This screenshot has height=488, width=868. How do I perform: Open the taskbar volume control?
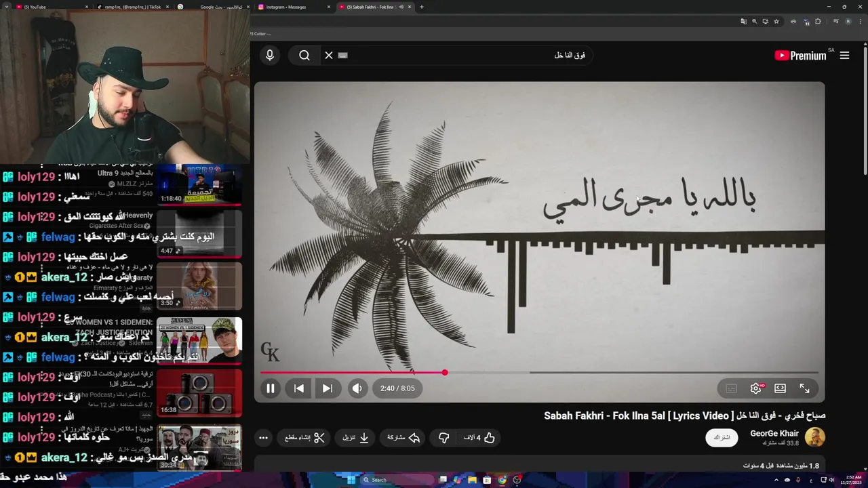(832, 480)
